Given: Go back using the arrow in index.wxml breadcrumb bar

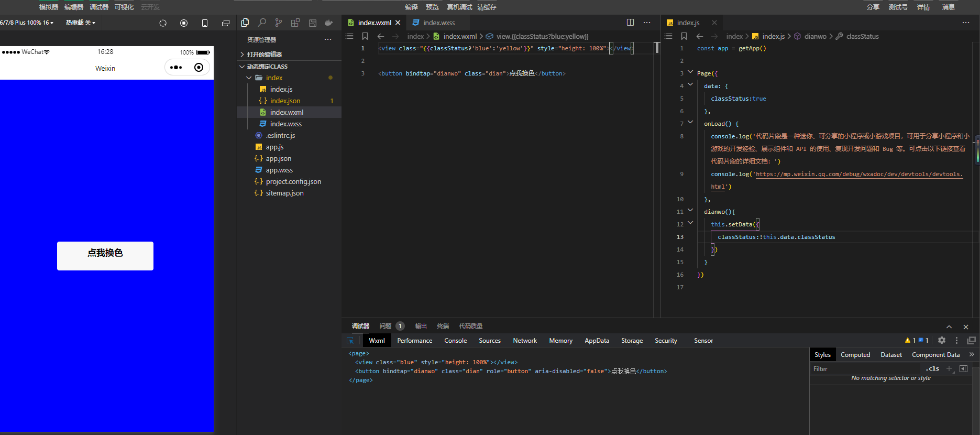Looking at the screenshot, I should (381, 36).
